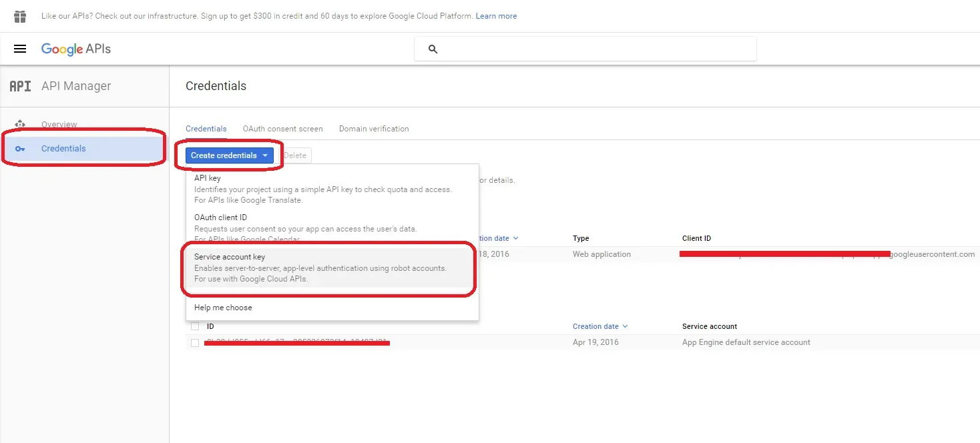Choose OAuth client ID option
The width and height of the screenshot is (980, 443).
coord(332,228)
